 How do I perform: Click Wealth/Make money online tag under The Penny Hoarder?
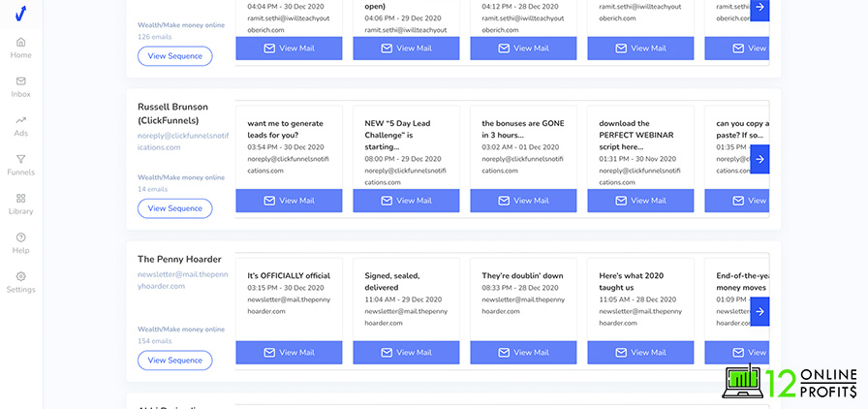(x=181, y=330)
